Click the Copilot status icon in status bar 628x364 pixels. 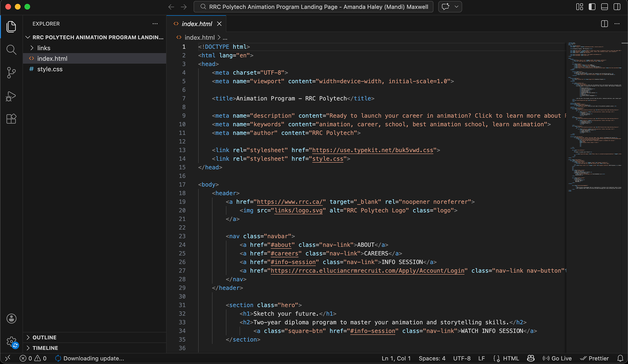[531, 358]
